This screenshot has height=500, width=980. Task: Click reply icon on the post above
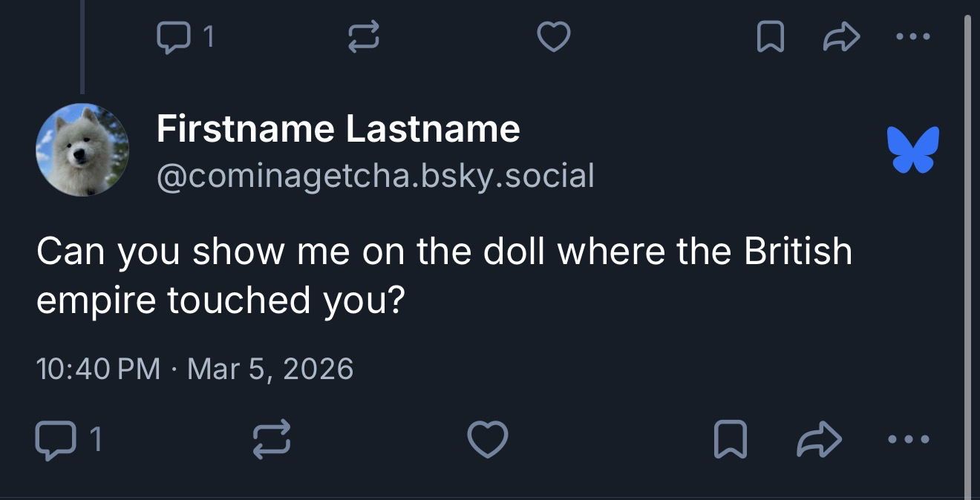[x=172, y=36]
